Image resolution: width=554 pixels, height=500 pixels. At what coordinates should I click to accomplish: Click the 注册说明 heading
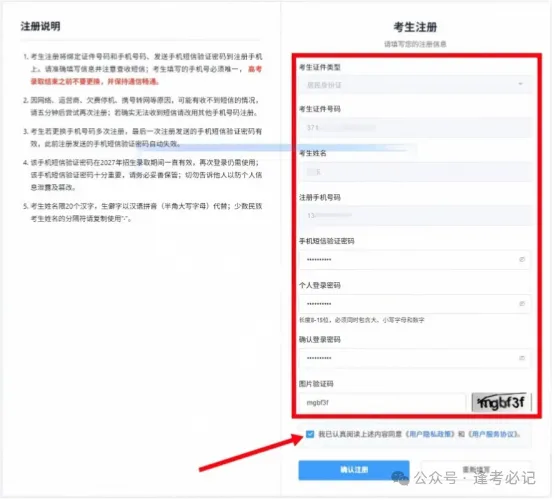tap(40, 26)
